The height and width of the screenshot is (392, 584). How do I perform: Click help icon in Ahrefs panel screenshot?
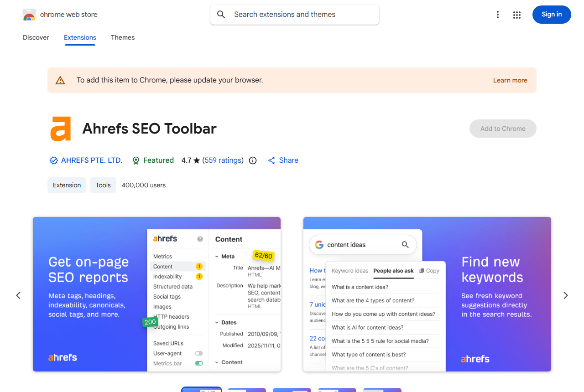[200, 239]
